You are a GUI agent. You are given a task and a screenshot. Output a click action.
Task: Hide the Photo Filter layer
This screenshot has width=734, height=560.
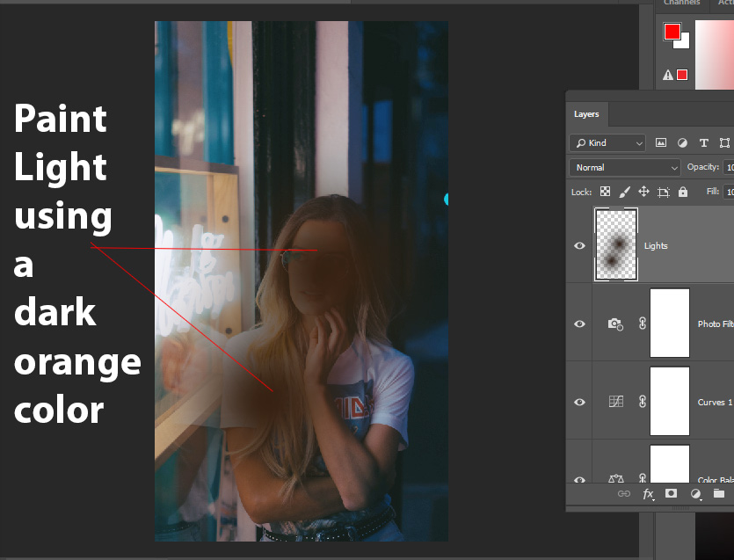coord(579,324)
